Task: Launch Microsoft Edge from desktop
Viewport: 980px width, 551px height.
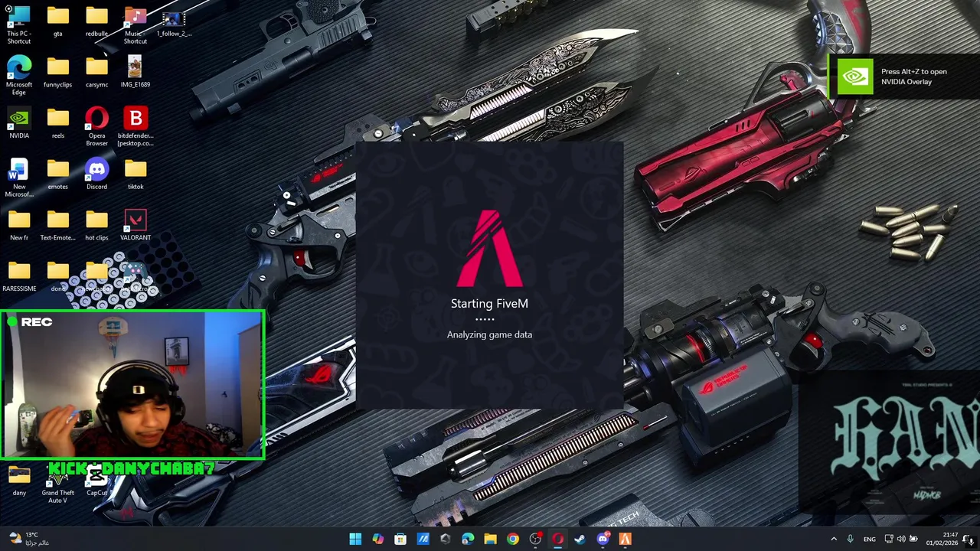Action: (19, 76)
